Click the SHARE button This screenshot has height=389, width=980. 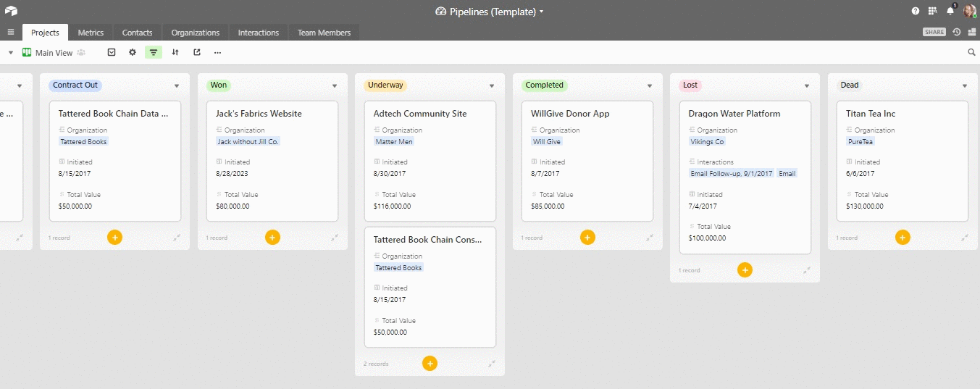point(934,32)
